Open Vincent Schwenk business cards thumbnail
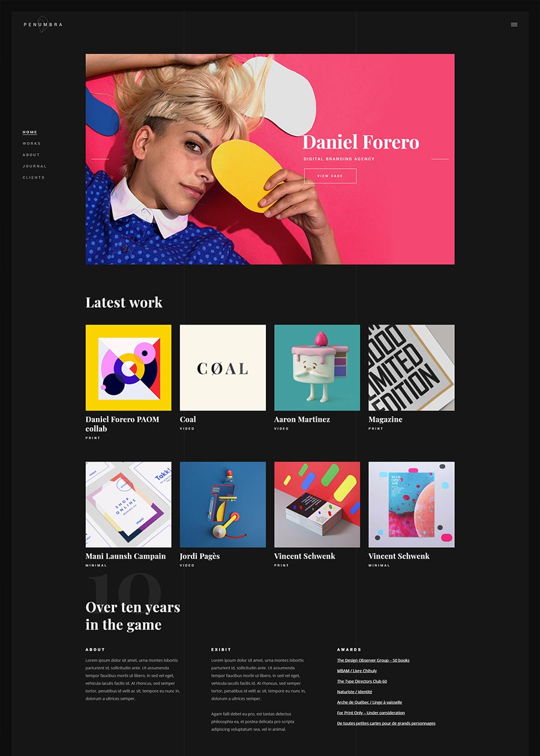The width and height of the screenshot is (540, 756). pyautogui.click(x=317, y=505)
